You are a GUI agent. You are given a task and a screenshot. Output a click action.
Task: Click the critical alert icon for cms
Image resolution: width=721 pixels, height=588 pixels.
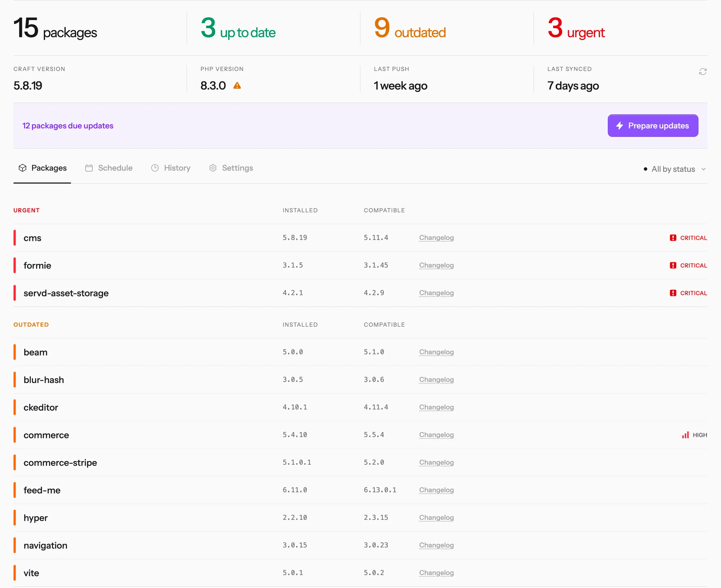click(673, 238)
